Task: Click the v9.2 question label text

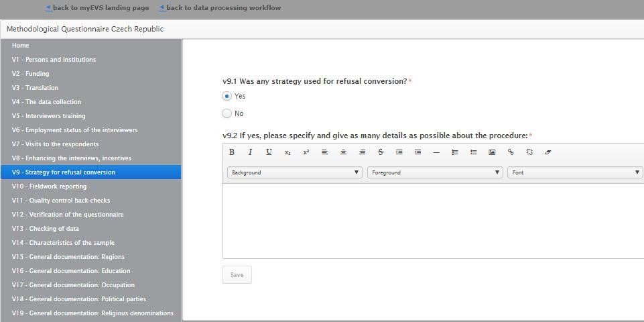Action: point(375,136)
